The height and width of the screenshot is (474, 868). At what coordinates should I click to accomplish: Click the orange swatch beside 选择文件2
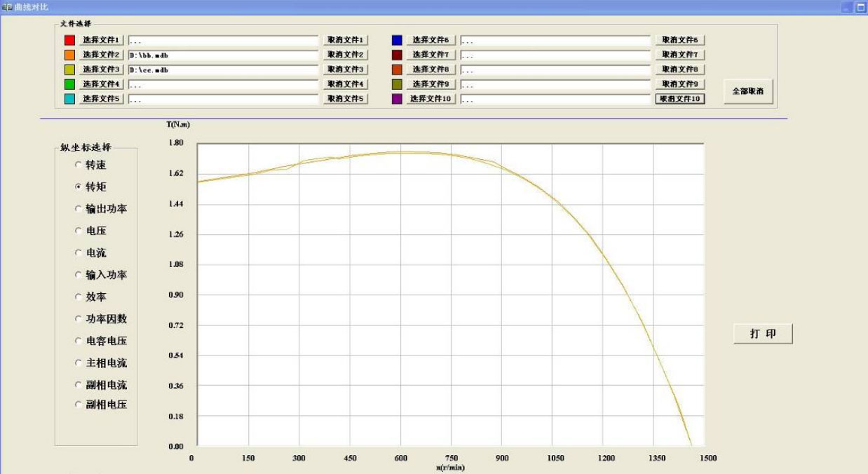(x=69, y=55)
